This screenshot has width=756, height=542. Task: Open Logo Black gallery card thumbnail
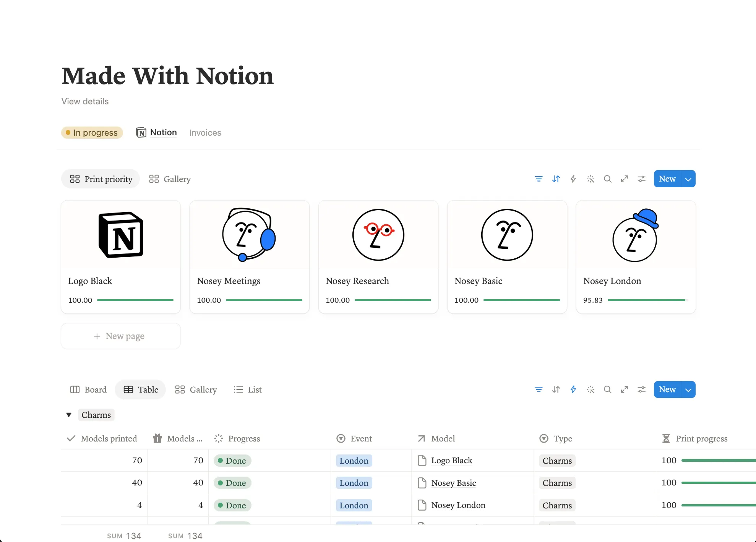121,235
